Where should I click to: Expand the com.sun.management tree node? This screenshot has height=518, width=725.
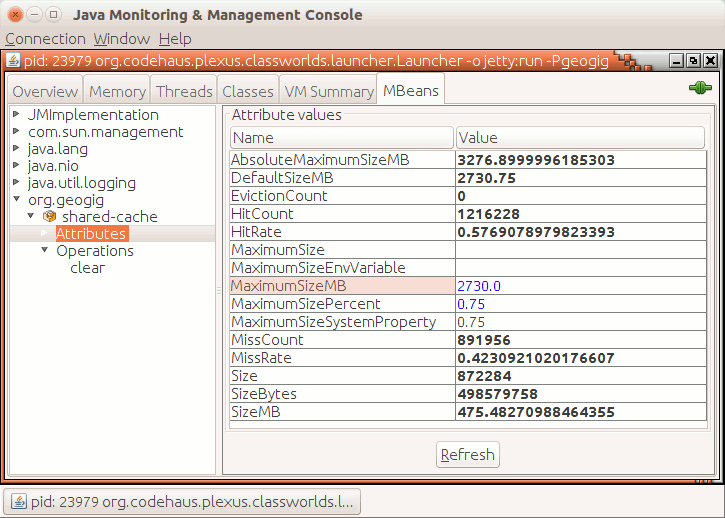pyautogui.click(x=16, y=131)
